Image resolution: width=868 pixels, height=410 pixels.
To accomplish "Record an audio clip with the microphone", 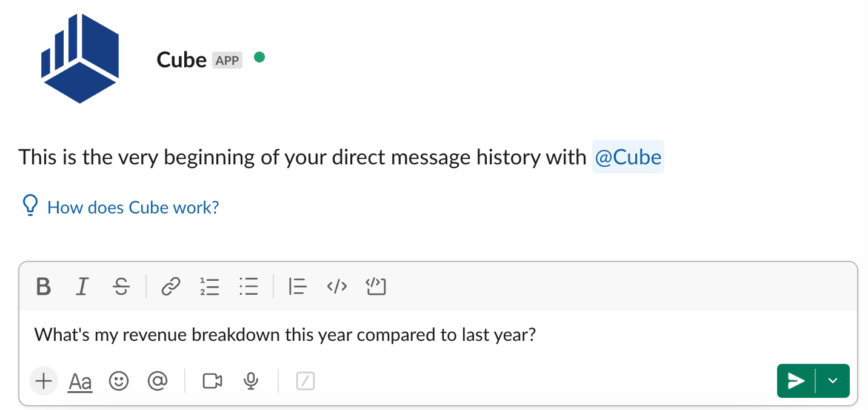I will pyautogui.click(x=251, y=381).
